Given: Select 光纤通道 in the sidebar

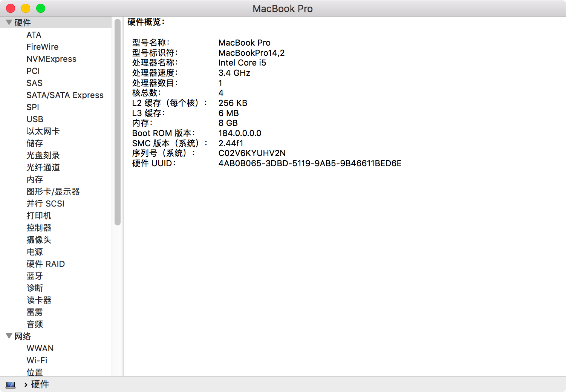Looking at the screenshot, I should coord(43,167).
